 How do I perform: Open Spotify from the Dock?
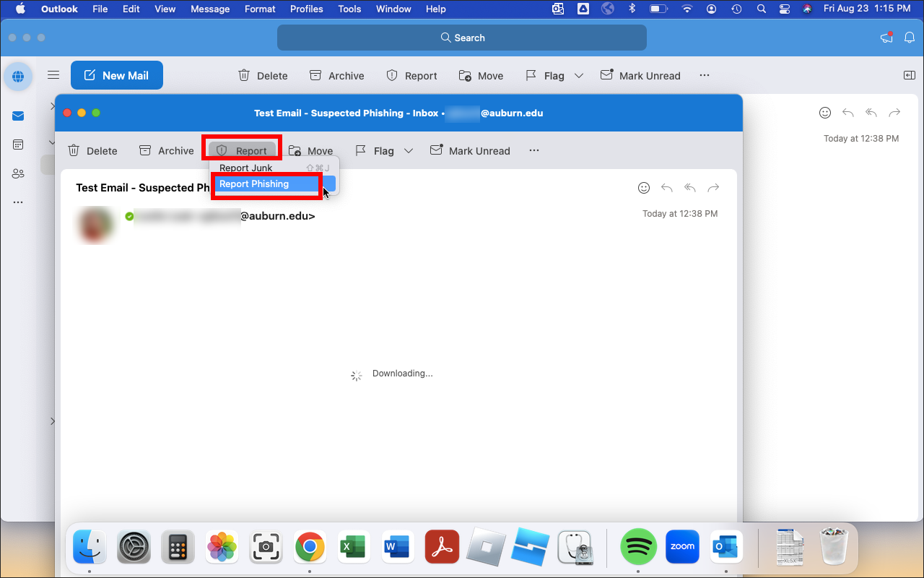pyautogui.click(x=638, y=547)
